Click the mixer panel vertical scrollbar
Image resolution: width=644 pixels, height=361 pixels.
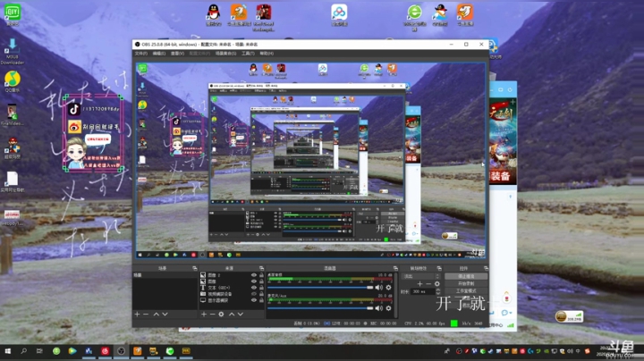pyautogui.click(x=396, y=295)
